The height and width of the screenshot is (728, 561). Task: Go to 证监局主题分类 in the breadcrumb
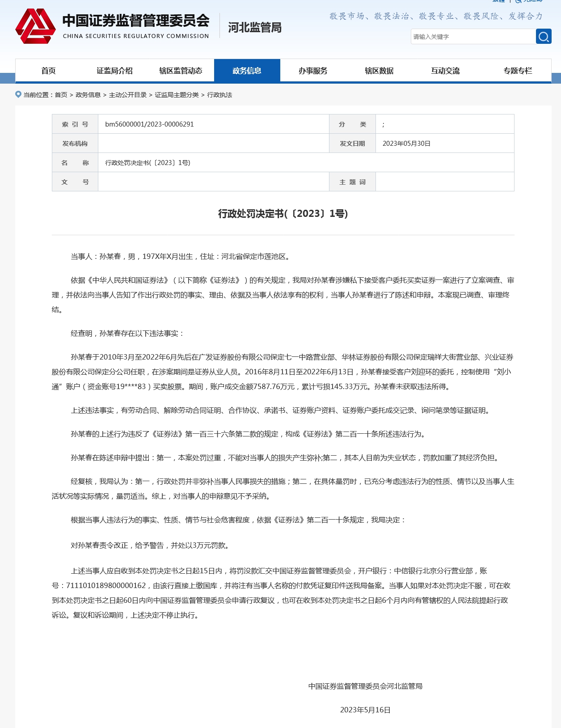click(177, 95)
